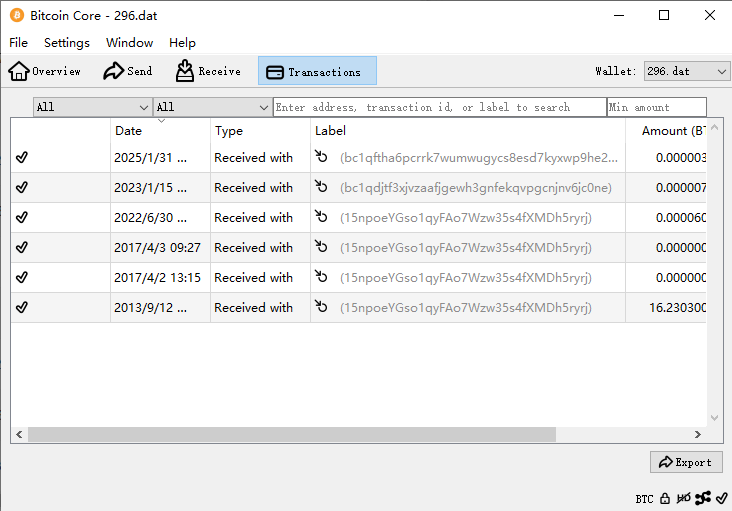Open the Window menu

pyautogui.click(x=130, y=43)
